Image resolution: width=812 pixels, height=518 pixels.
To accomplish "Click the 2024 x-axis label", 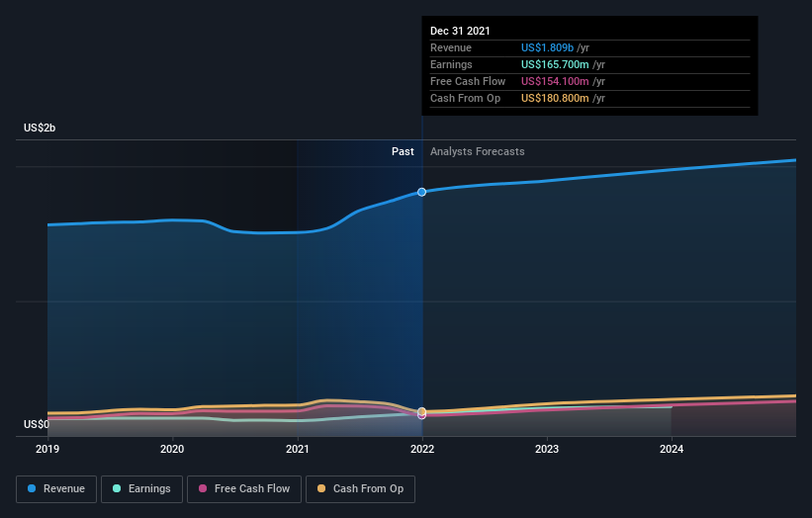I will 672,449.
